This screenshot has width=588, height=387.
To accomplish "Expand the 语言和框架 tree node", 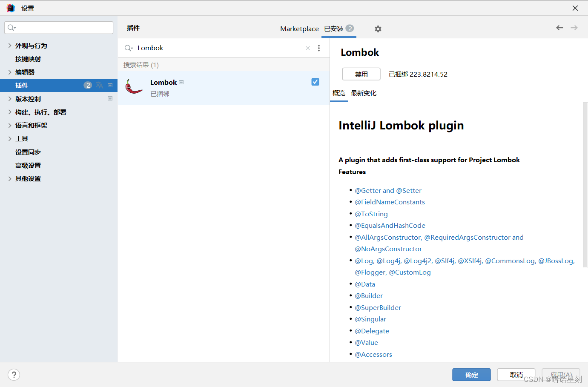I will pos(10,125).
